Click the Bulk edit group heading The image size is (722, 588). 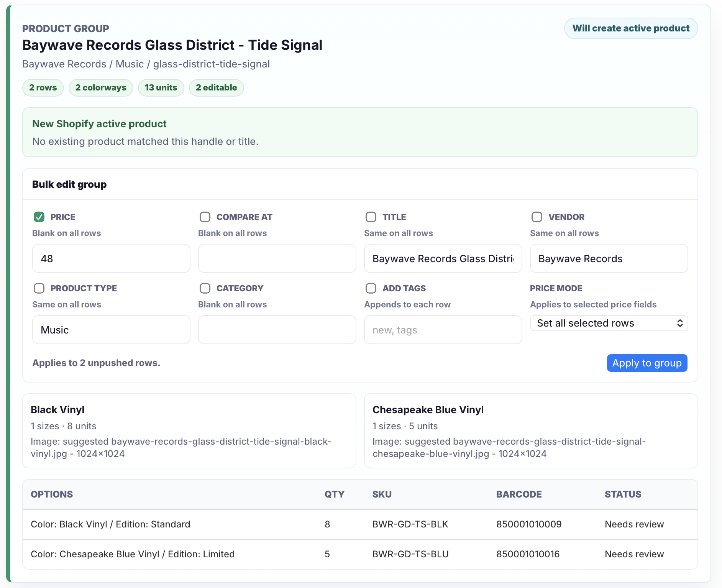pyautogui.click(x=69, y=184)
